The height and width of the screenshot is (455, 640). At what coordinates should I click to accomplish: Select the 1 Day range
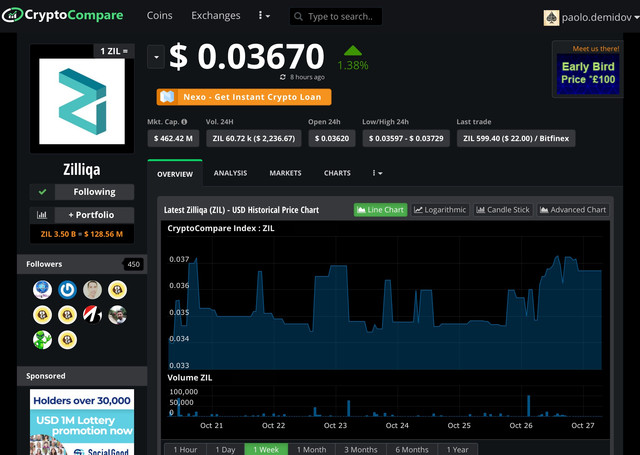[225, 449]
